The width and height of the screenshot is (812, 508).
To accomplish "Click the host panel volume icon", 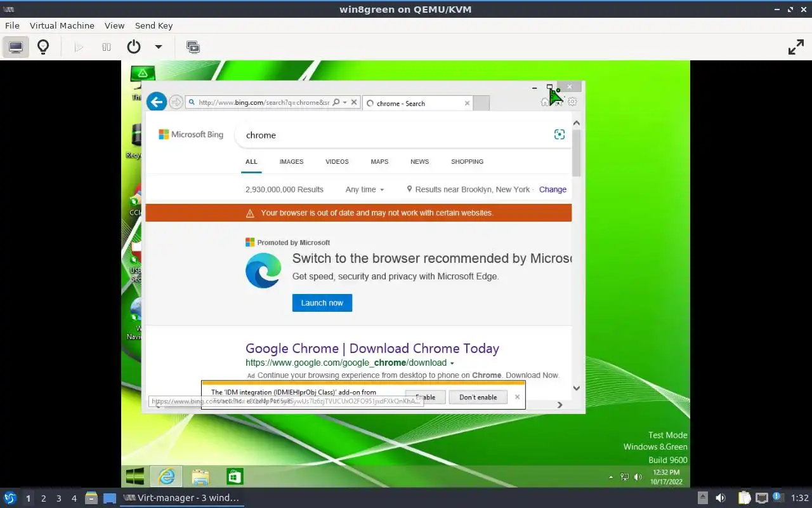I will tap(721, 498).
